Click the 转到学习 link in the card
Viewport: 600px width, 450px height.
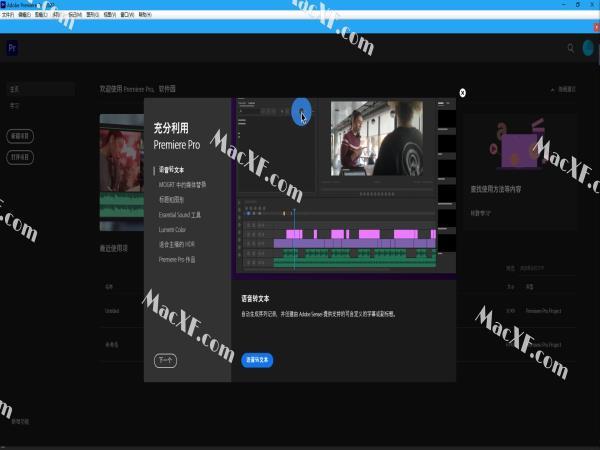click(480, 213)
